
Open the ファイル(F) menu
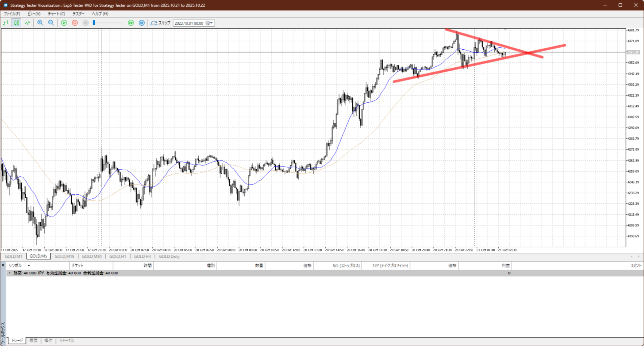12,14
